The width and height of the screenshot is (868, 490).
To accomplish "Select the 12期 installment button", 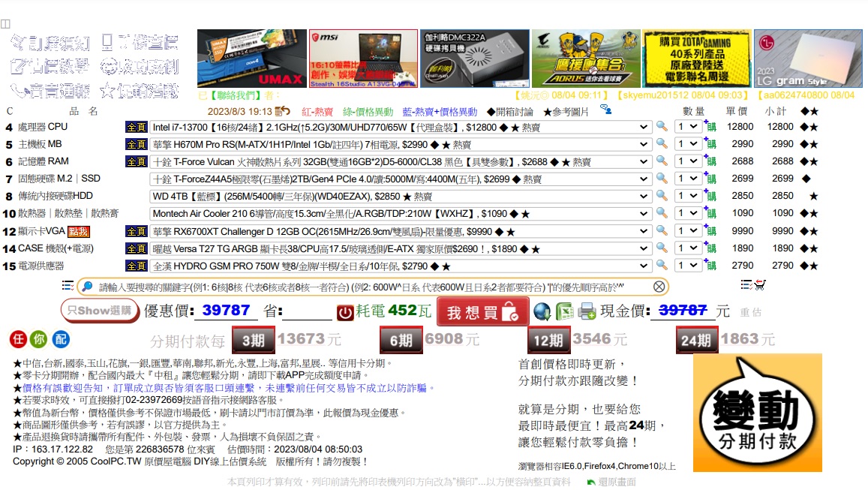I will coord(548,340).
